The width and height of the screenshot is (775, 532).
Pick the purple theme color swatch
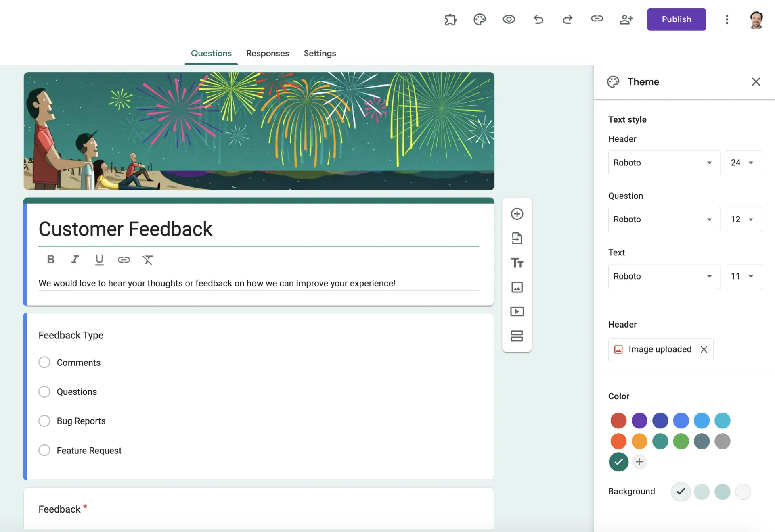[x=639, y=420]
